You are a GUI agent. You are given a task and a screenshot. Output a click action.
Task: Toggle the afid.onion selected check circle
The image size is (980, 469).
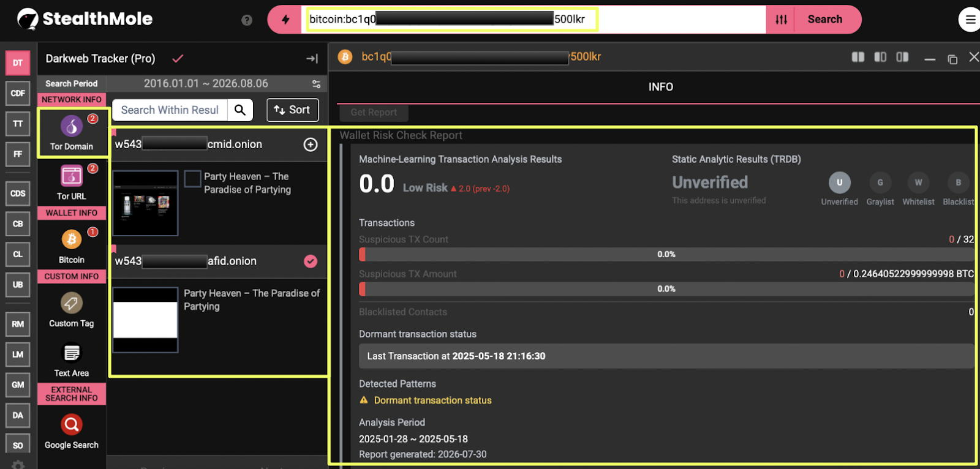[x=311, y=261]
